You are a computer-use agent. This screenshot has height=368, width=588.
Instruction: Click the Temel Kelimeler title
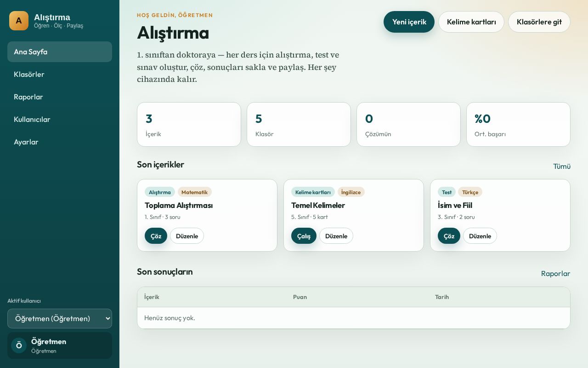click(x=318, y=205)
